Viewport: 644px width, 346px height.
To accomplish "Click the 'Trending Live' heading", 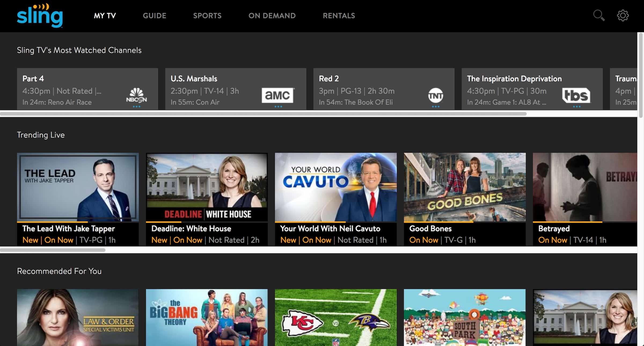I will [x=41, y=135].
